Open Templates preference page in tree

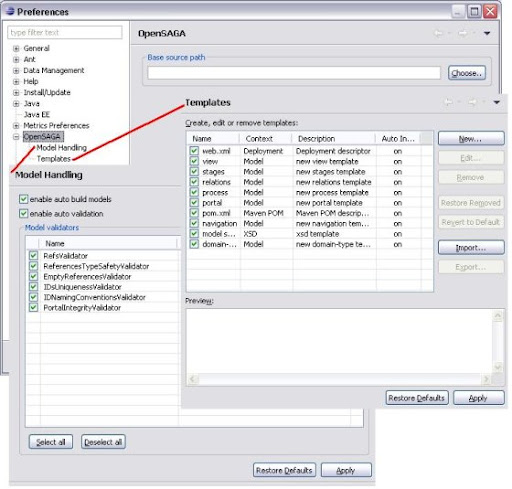[x=54, y=159]
